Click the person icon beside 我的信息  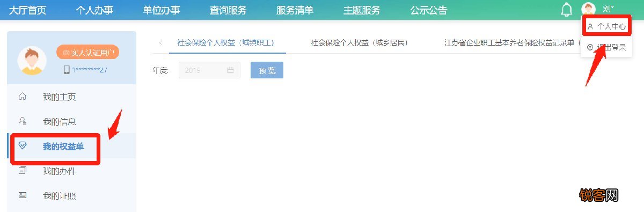coord(23,121)
